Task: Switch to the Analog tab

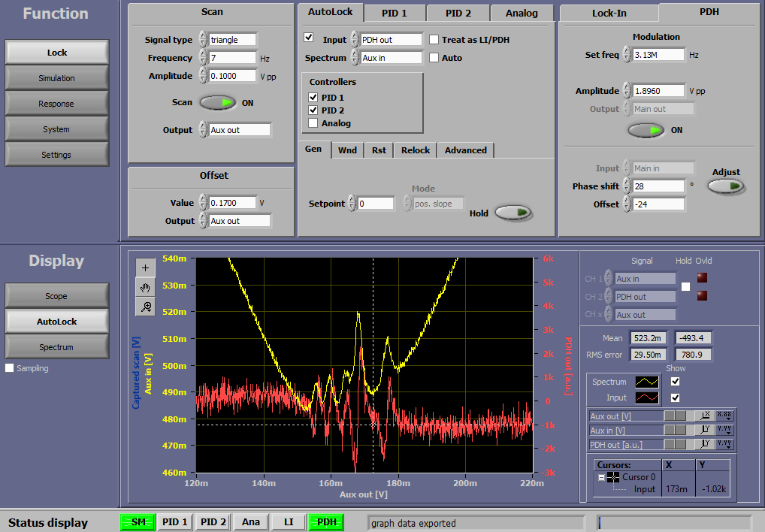Action: (522, 14)
